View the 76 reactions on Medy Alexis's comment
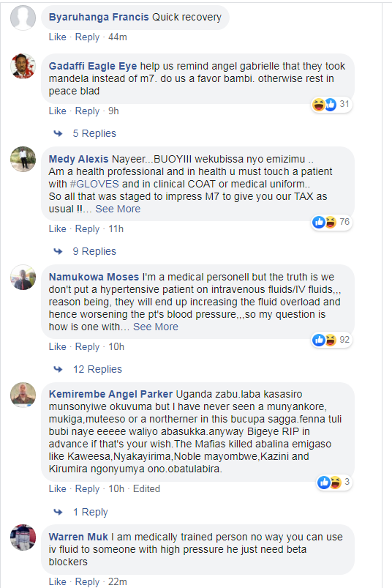 [x=331, y=223]
